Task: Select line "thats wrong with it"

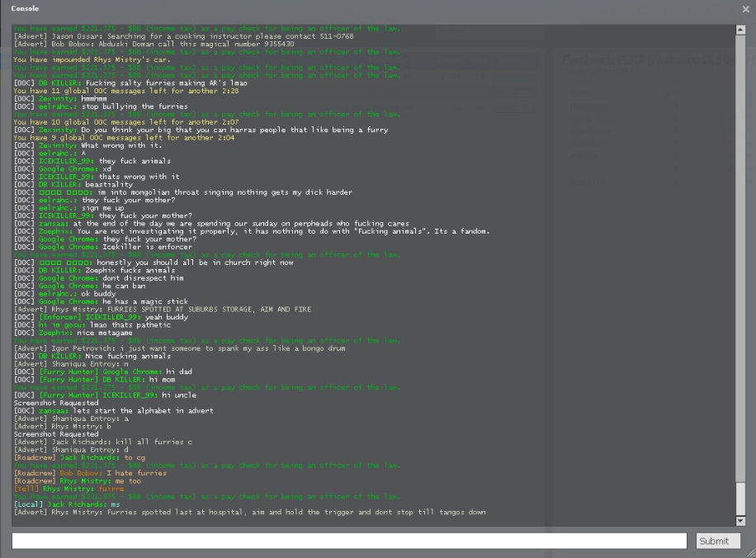Action: [97, 177]
